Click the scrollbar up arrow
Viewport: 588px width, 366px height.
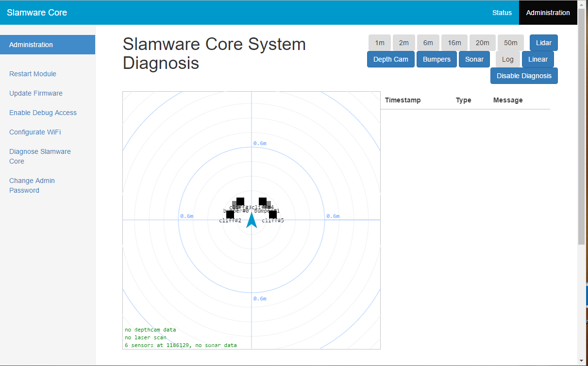pos(582,4)
